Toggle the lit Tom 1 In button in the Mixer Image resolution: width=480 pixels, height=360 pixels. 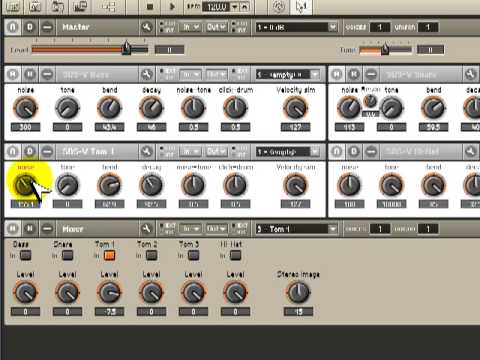109,255
